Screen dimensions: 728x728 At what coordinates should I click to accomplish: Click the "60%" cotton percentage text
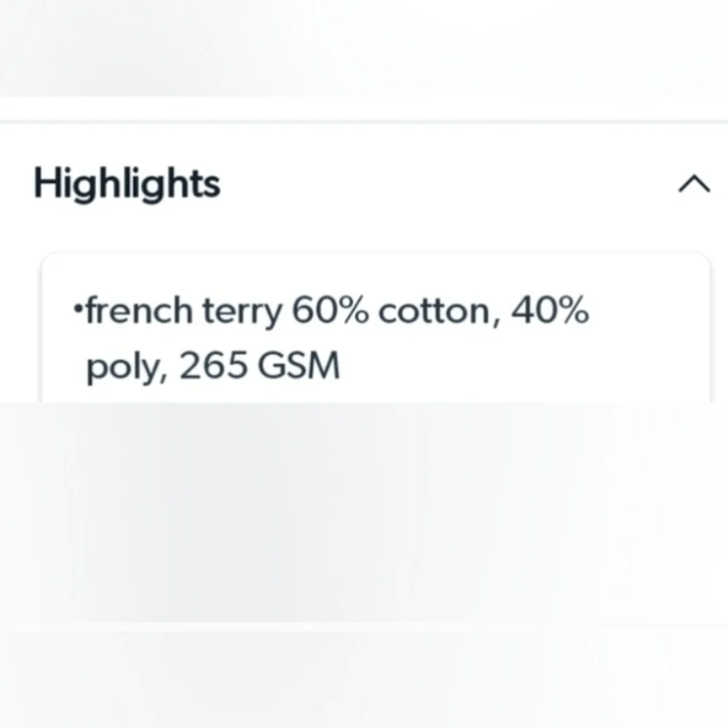330,310
